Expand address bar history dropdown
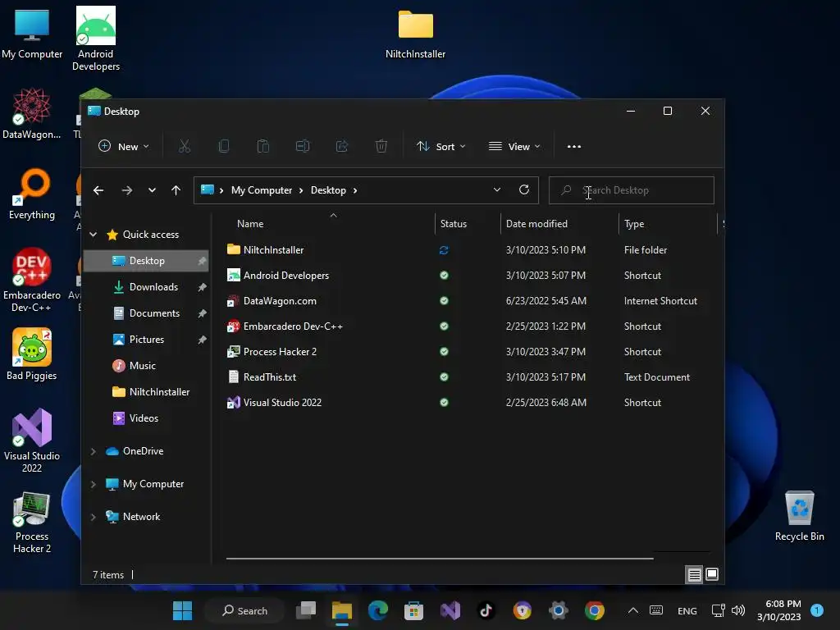This screenshot has width=840, height=630. pyautogui.click(x=497, y=189)
